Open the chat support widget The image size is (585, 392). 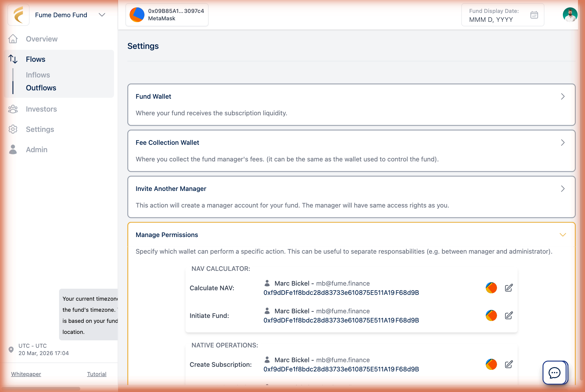(x=555, y=373)
